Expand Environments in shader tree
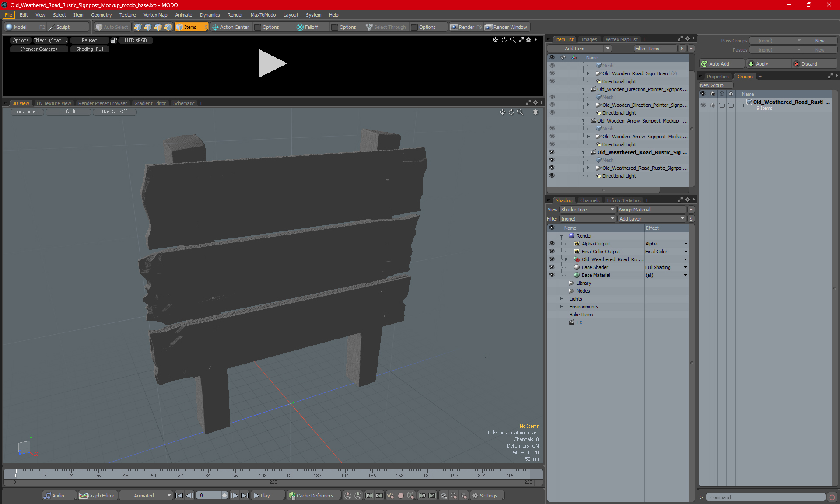Image resolution: width=840 pixels, height=504 pixels. pos(561,307)
